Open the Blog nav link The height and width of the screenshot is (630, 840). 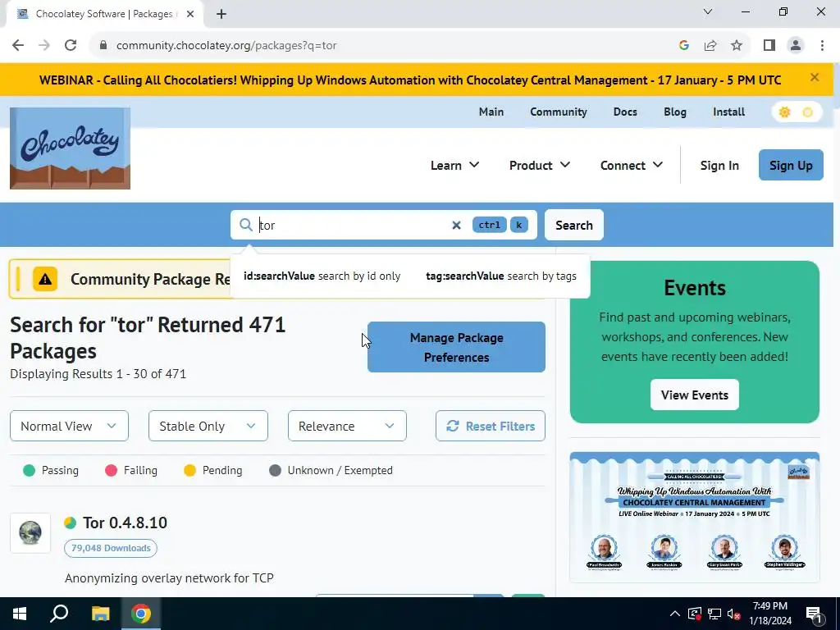point(675,112)
